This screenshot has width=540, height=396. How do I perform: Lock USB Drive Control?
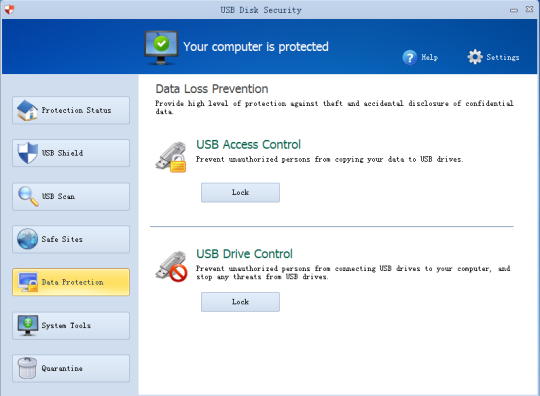coord(240,302)
